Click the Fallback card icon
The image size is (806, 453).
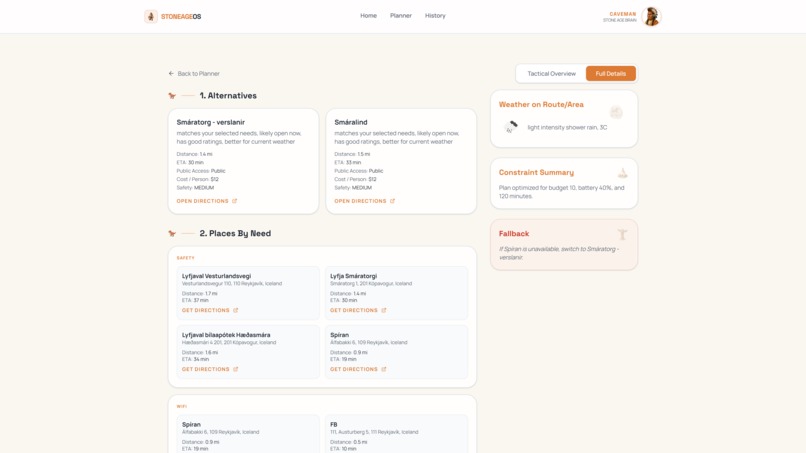coord(622,234)
